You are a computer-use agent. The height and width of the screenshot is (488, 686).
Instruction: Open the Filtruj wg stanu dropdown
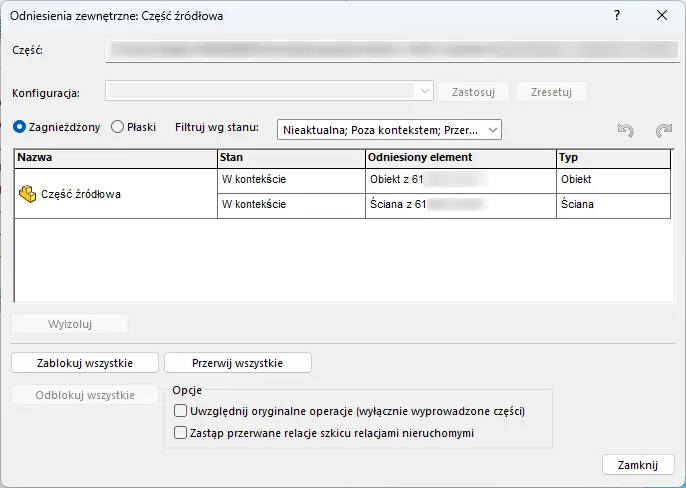[389, 130]
